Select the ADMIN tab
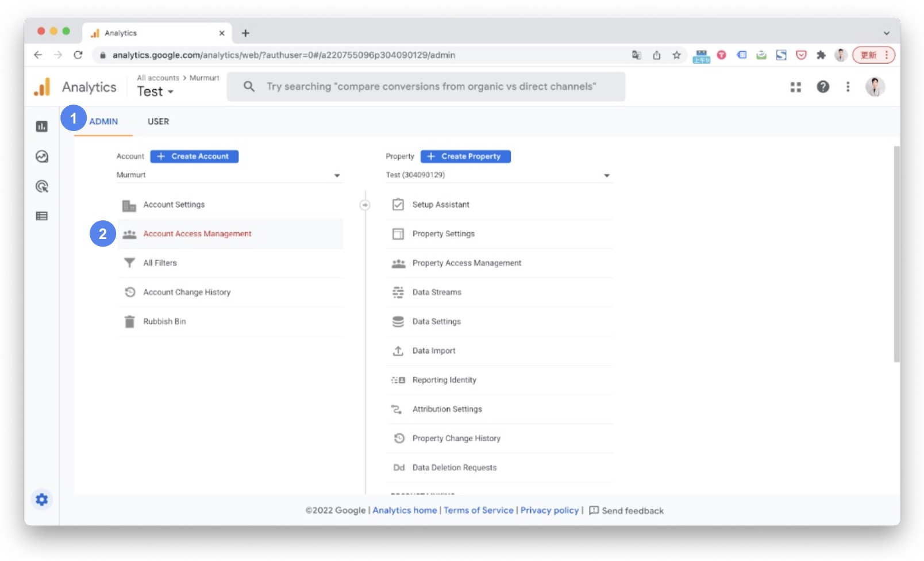Viewport: 924px width, 561px height. [103, 122]
